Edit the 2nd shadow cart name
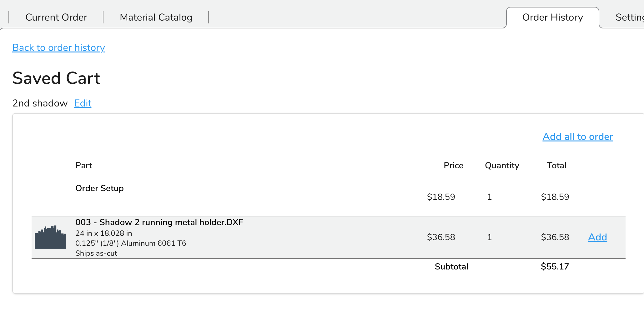 pos(83,103)
